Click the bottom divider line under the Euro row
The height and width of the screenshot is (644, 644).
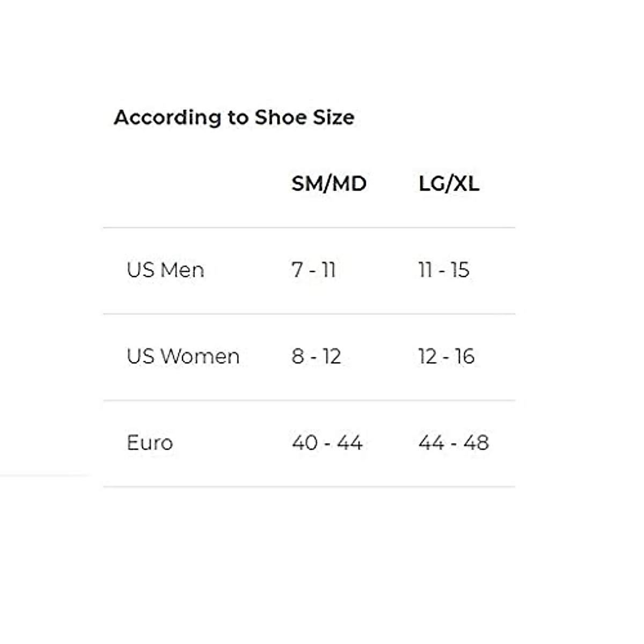tap(309, 487)
